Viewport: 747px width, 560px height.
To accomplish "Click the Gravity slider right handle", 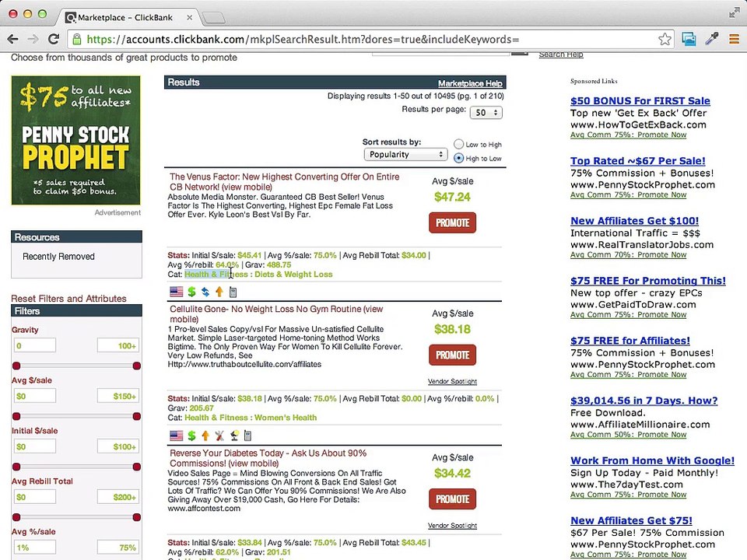I will pos(137,366).
